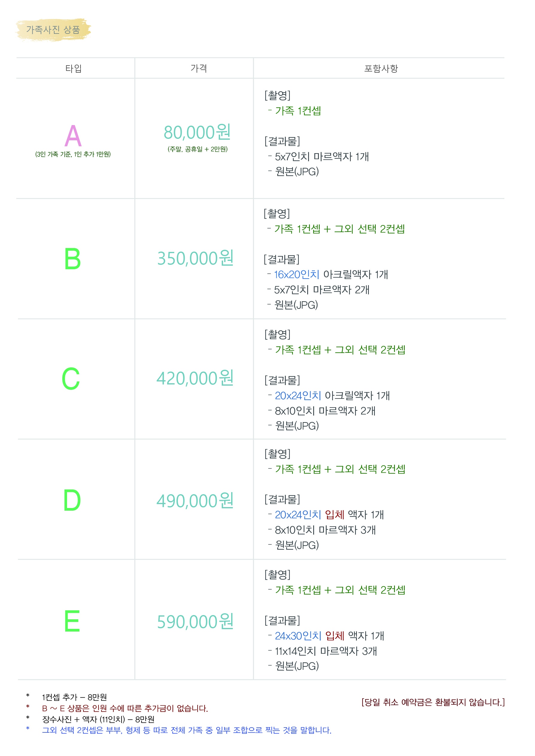The height and width of the screenshot is (756, 535).
Task: Click the 490,000원 price
Action: (x=195, y=501)
